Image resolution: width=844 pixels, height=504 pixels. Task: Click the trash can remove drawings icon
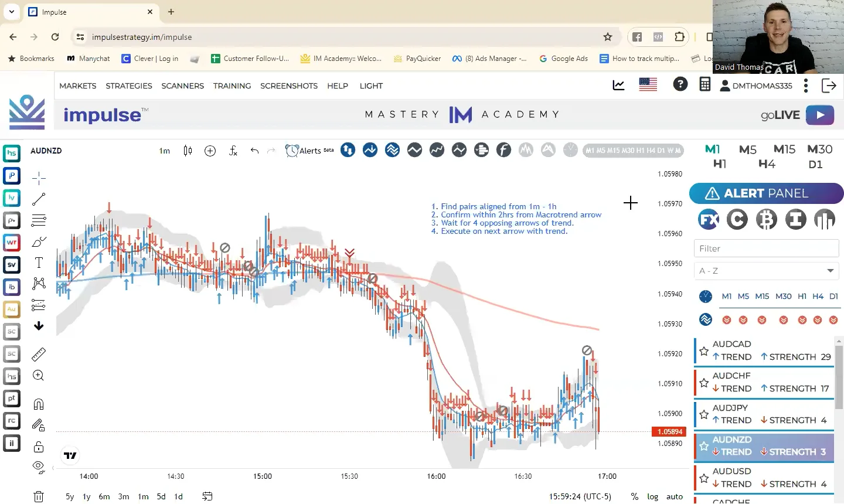point(39,496)
